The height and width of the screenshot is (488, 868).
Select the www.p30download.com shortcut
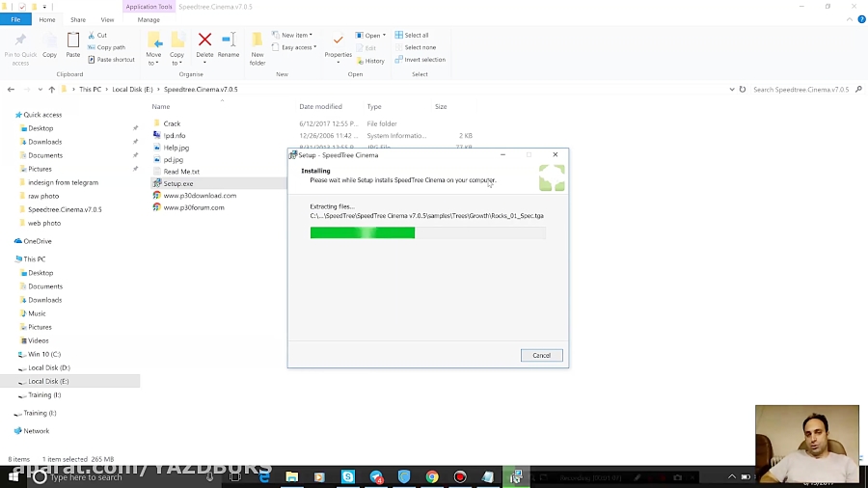(200, 196)
